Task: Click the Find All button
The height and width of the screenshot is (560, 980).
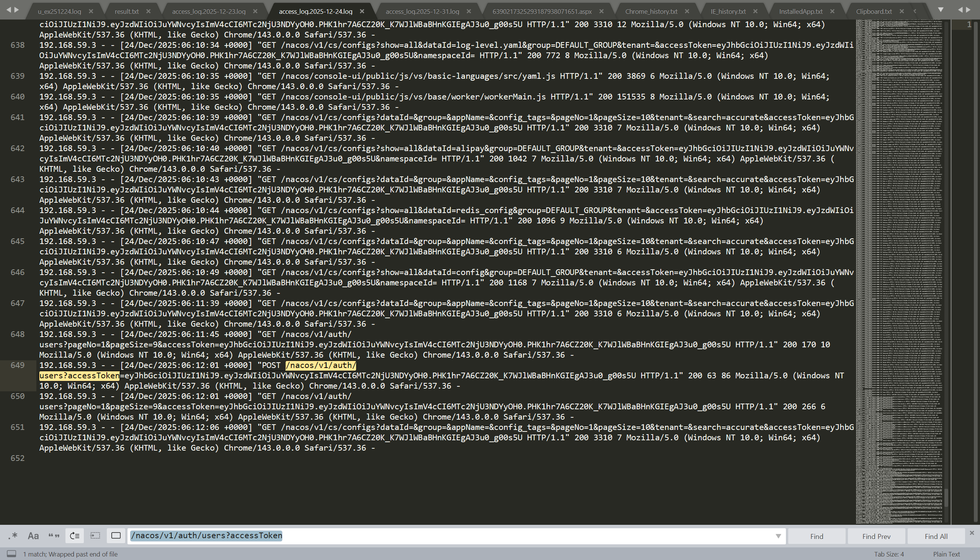Action: click(x=936, y=536)
